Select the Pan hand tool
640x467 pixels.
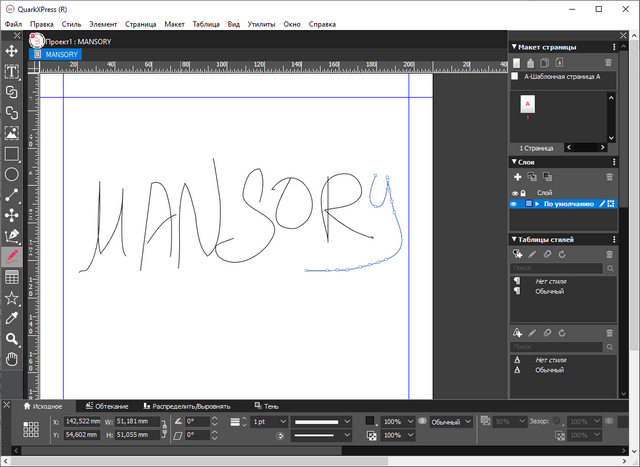tap(12, 359)
